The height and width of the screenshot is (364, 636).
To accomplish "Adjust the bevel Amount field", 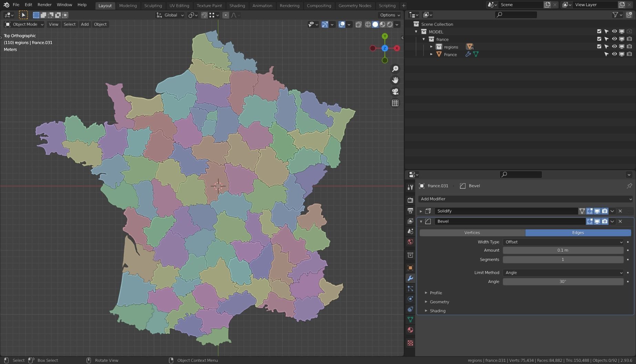I will coord(563,250).
